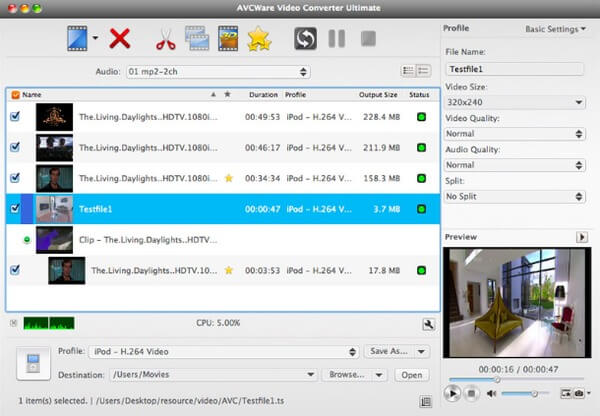Click the preview display mode icon
Image resolution: width=600 pixels, height=416 pixels.
pyautogui.click(x=566, y=393)
